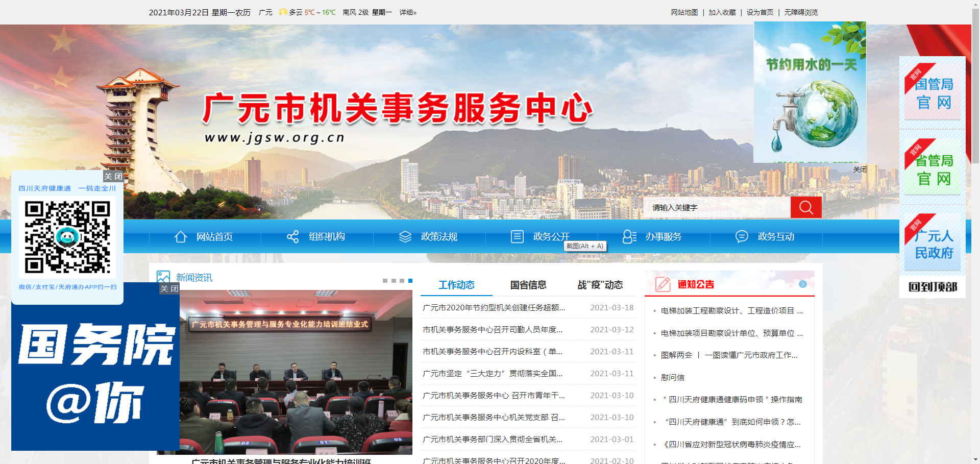Click the house icon beside 网站首页
The width and height of the screenshot is (980, 464).
(x=181, y=237)
